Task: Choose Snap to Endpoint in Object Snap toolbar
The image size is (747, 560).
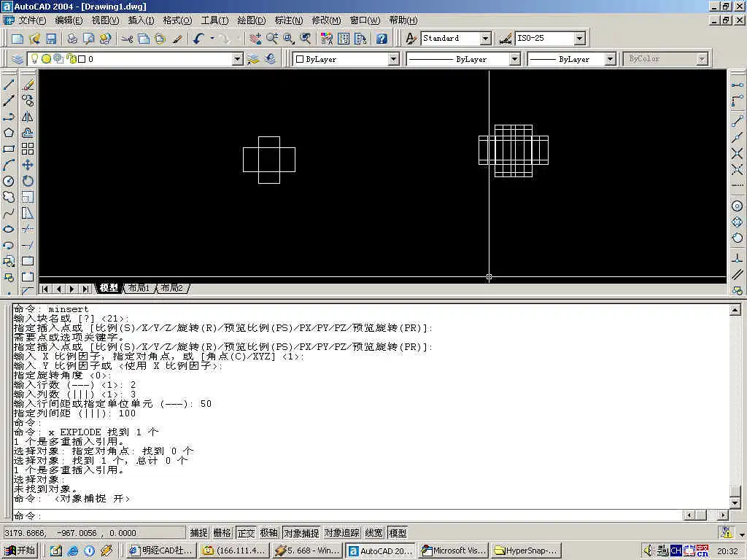Action: point(737,121)
